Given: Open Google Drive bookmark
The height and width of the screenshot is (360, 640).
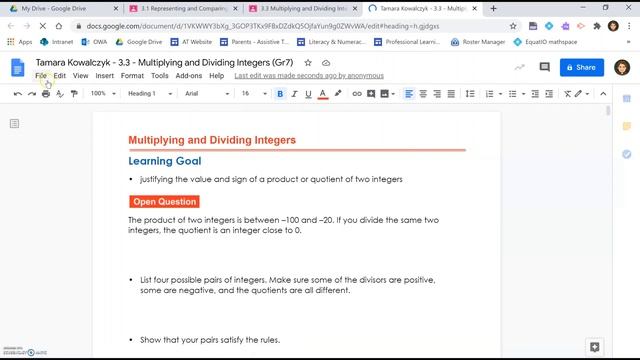Looking at the screenshot, I should point(139,42).
